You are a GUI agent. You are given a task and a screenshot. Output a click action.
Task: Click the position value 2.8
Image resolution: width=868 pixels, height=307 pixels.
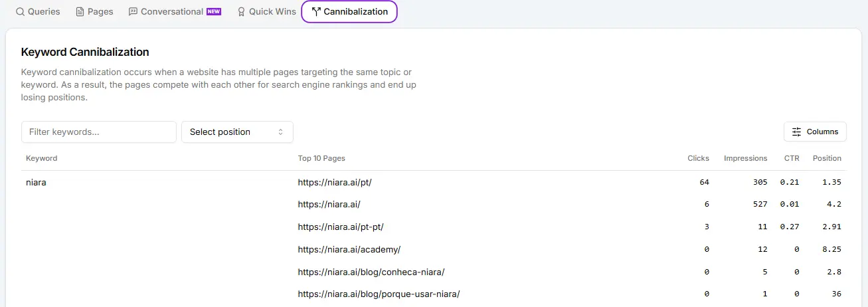(x=834, y=272)
